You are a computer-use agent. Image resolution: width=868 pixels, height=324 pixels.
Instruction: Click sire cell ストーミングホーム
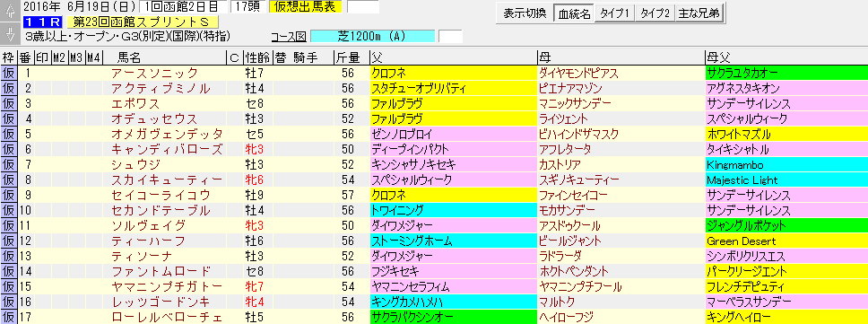(454, 241)
